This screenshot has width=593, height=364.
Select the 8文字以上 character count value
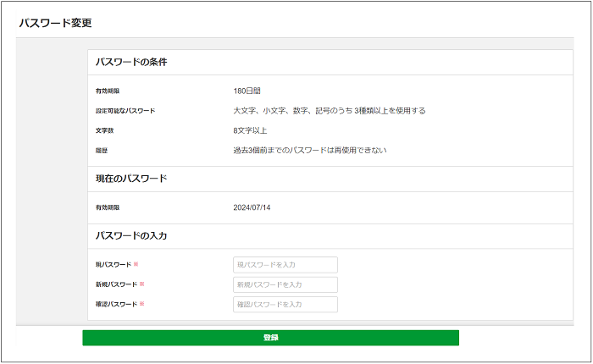[x=250, y=130]
